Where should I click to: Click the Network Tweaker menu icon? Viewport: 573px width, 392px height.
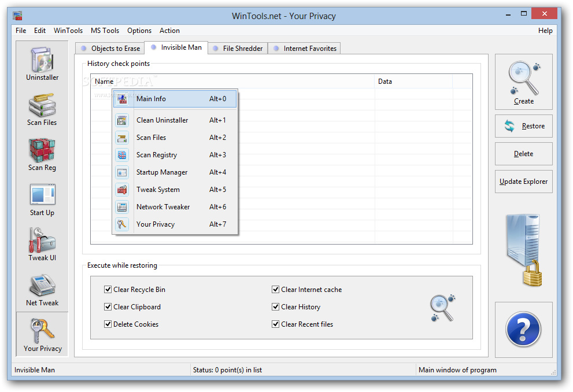click(x=122, y=207)
